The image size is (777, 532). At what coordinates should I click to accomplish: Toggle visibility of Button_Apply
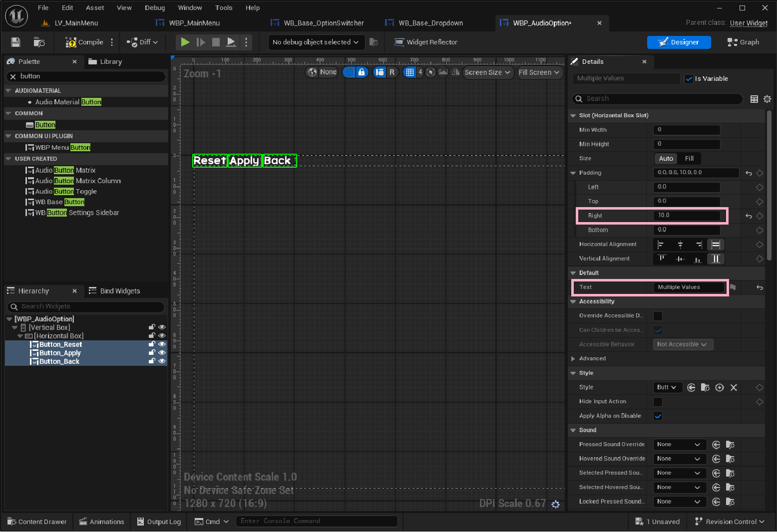(x=162, y=353)
